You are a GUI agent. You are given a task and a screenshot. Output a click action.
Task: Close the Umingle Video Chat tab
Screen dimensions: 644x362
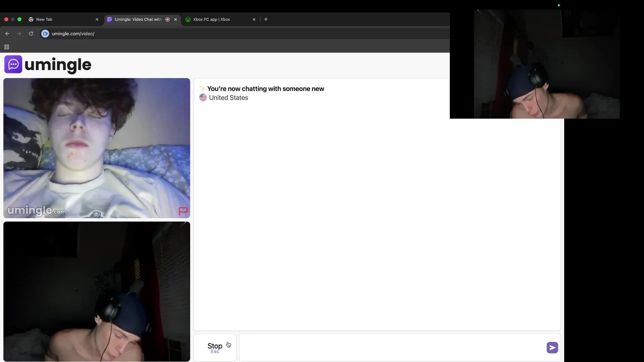[175, 20]
